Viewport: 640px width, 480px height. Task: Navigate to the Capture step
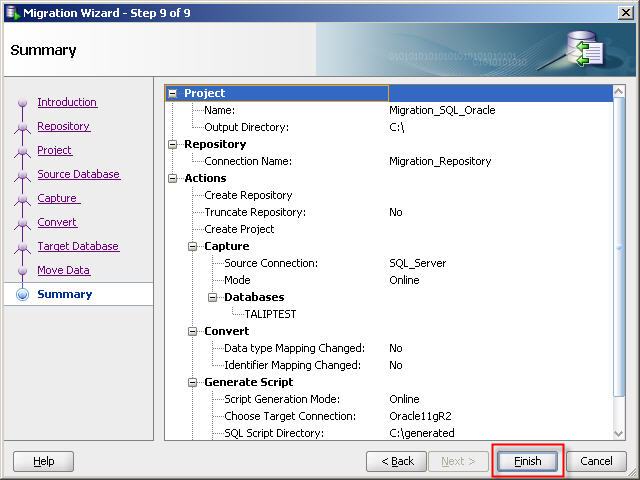tap(58, 198)
